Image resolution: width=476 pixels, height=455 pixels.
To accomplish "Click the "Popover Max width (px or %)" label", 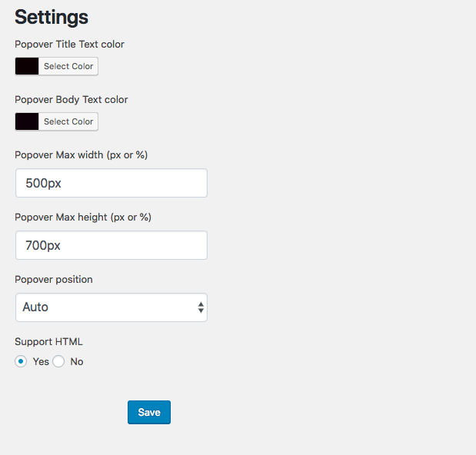I will pyautogui.click(x=81, y=154).
